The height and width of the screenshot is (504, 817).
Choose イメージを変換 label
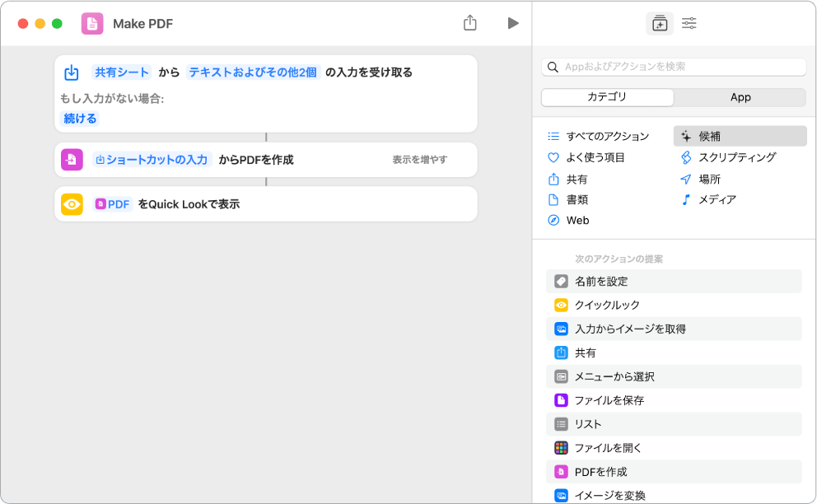pos(610,495)
